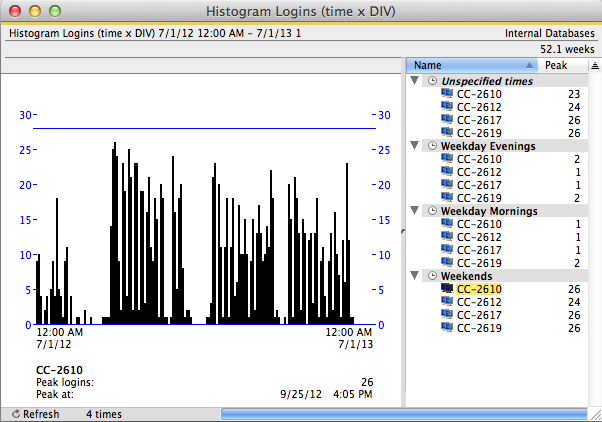Click clock icon beside Unspecified times
Screen dimensions: 602x422
(x=432, y=81)
